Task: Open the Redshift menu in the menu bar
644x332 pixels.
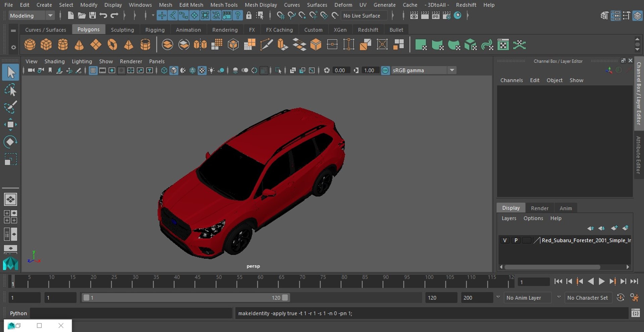Action: pos(466,5)
